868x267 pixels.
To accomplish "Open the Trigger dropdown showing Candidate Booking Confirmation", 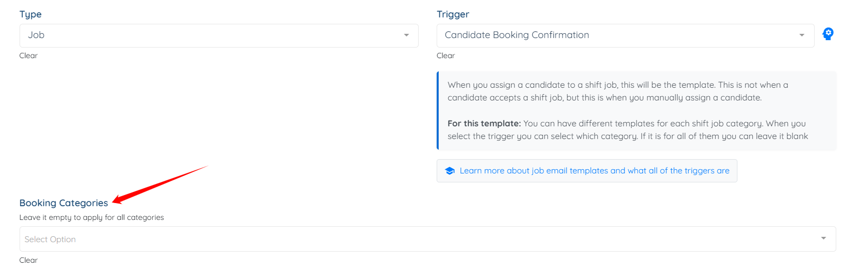I will (x=625, y=35).
